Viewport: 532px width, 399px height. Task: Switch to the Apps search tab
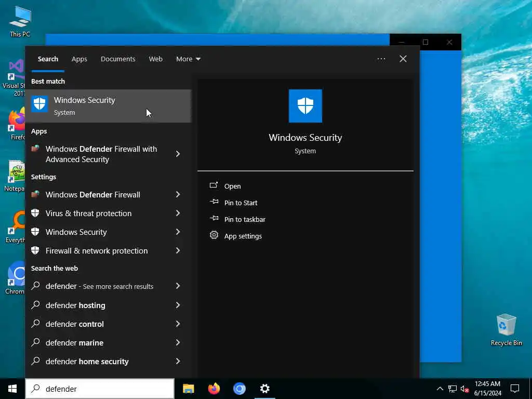79,59
